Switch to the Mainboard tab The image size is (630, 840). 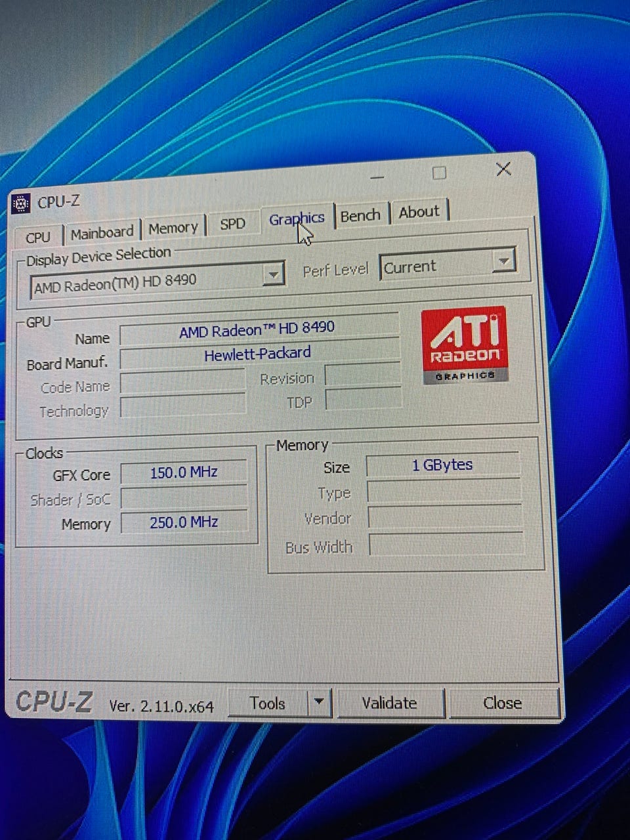click(102, 232)
